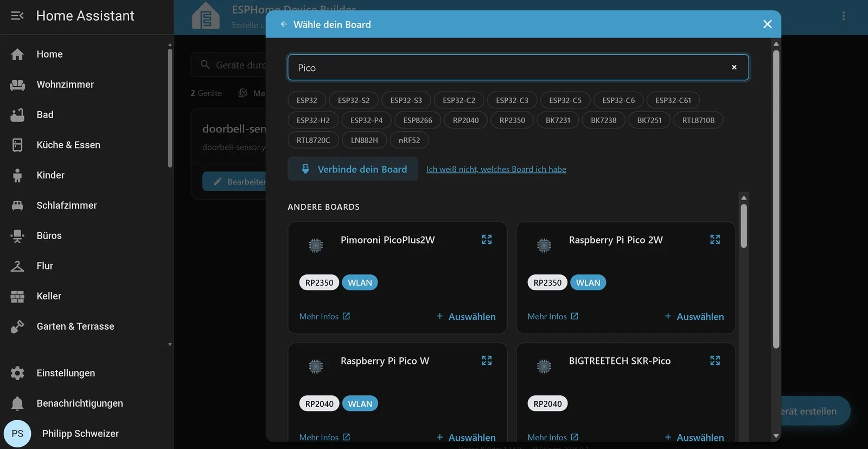Open 'Ich weiß nicht, welches Board' link

coord(496,169)
